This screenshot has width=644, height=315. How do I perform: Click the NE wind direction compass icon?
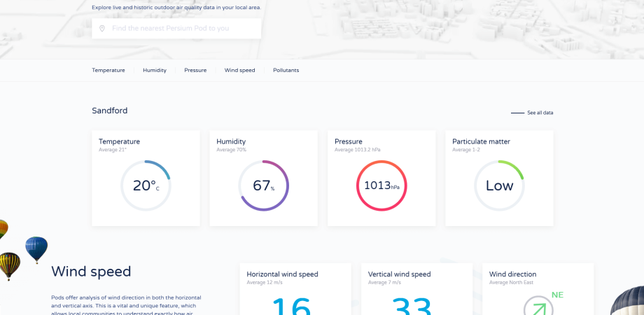point(538,307)
